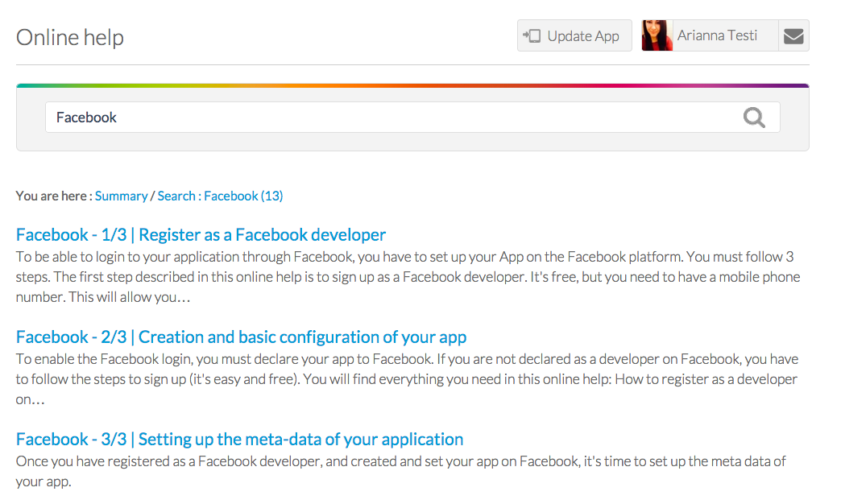Click the Update App button

pos(574,36)
